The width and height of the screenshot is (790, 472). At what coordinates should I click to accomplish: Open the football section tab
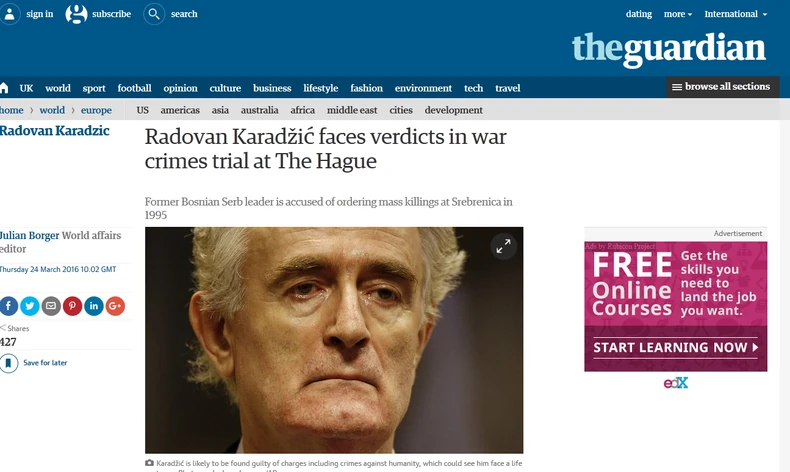[x=135, y=88]
